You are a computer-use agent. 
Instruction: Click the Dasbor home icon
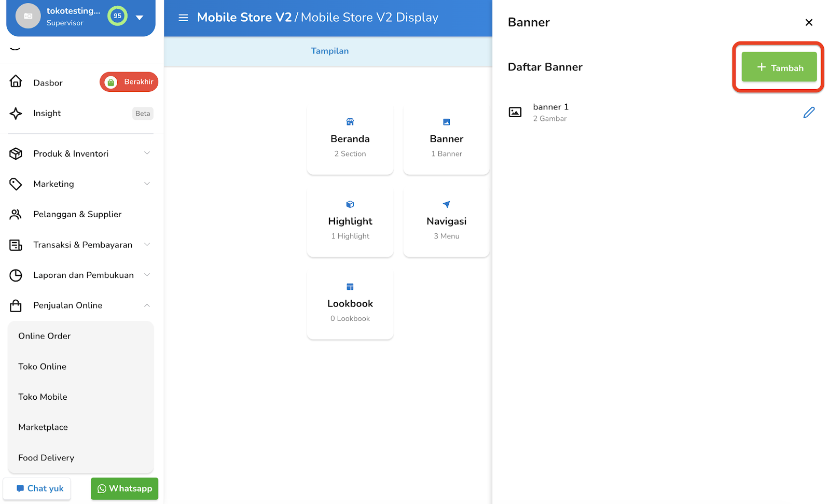click(x=16, y=81)
